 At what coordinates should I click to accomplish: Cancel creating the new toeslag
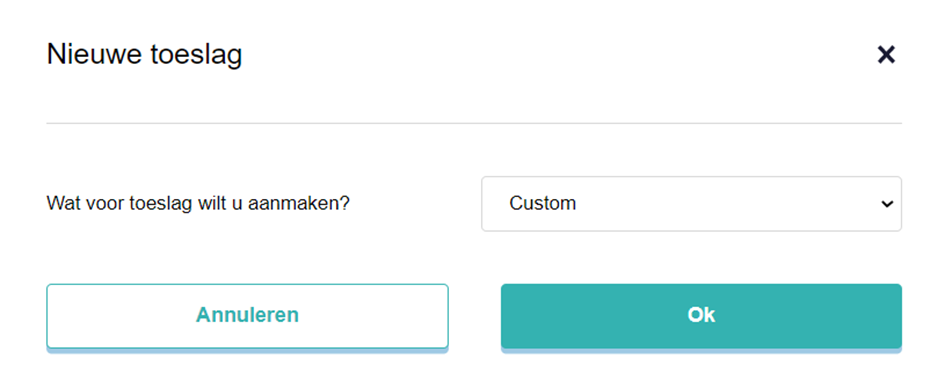(247, 316)
